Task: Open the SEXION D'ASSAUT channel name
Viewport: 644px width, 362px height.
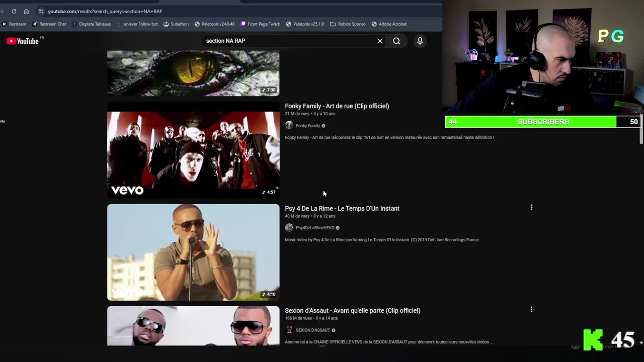Action: tap(313, 330)
